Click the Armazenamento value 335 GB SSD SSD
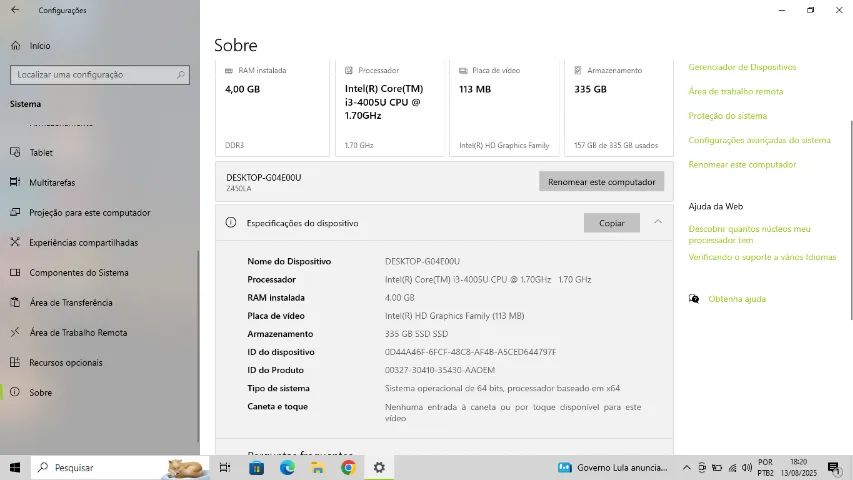853x480 pixels. (416, 334)
